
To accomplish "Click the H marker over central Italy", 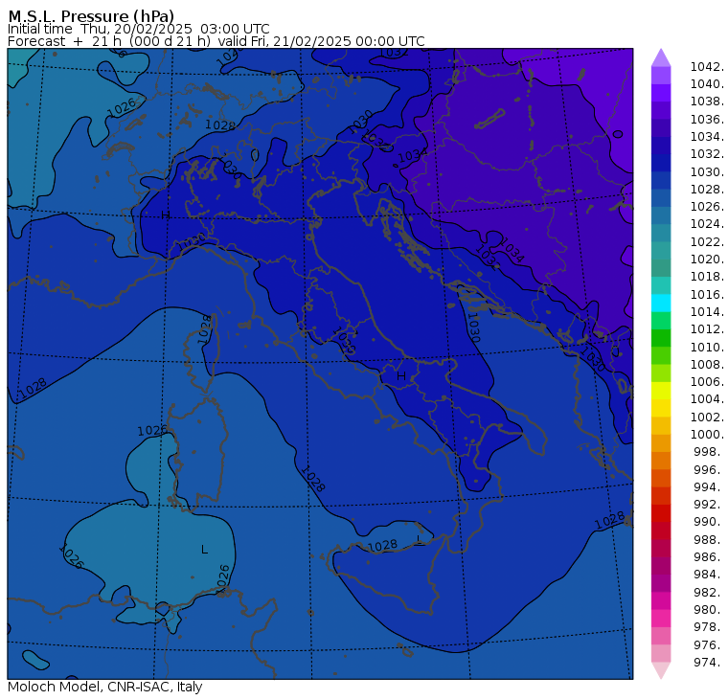I will click(401, 375).
